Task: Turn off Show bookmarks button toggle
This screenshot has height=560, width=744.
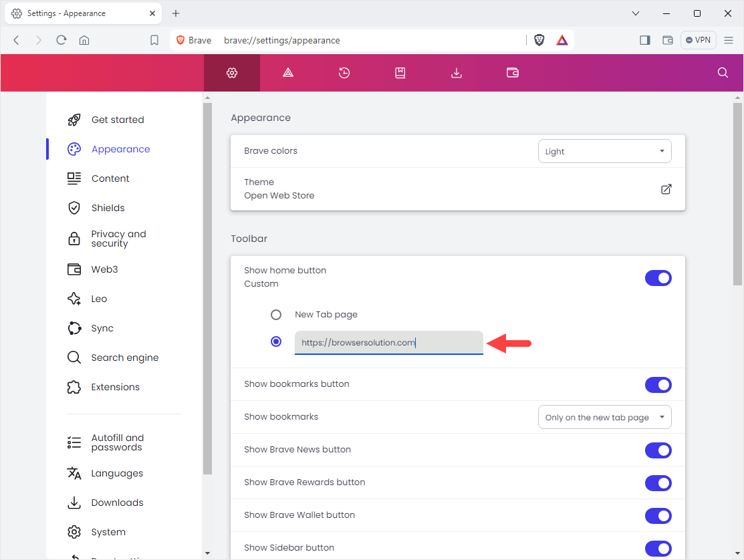Action: [x=658, y=385]
